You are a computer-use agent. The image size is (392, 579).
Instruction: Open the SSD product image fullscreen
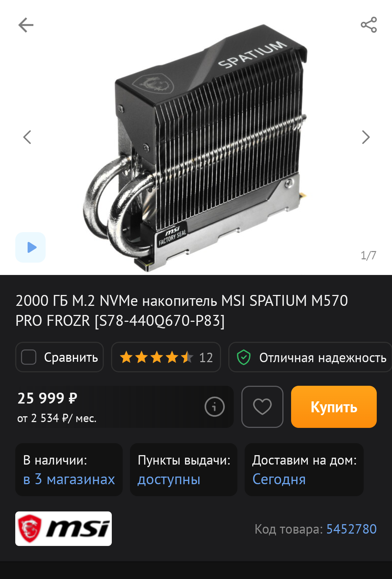pos(196,147)
